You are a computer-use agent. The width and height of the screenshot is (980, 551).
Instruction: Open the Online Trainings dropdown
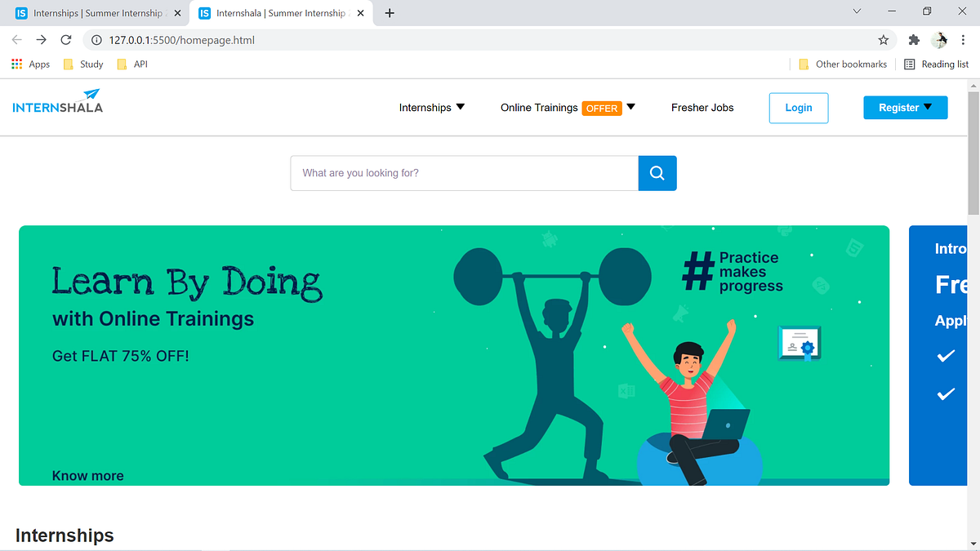click(630, 107)
